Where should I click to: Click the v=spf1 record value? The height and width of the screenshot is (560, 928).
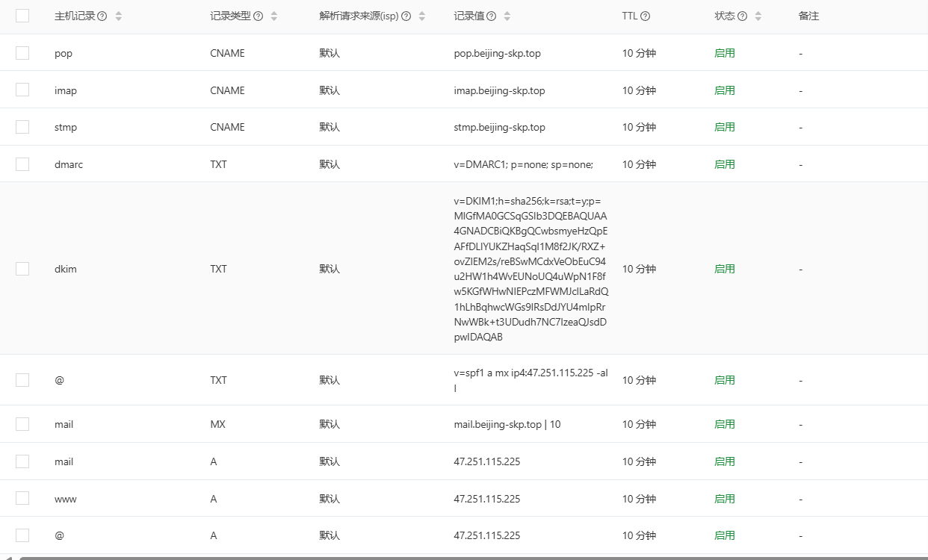[530, 380]
